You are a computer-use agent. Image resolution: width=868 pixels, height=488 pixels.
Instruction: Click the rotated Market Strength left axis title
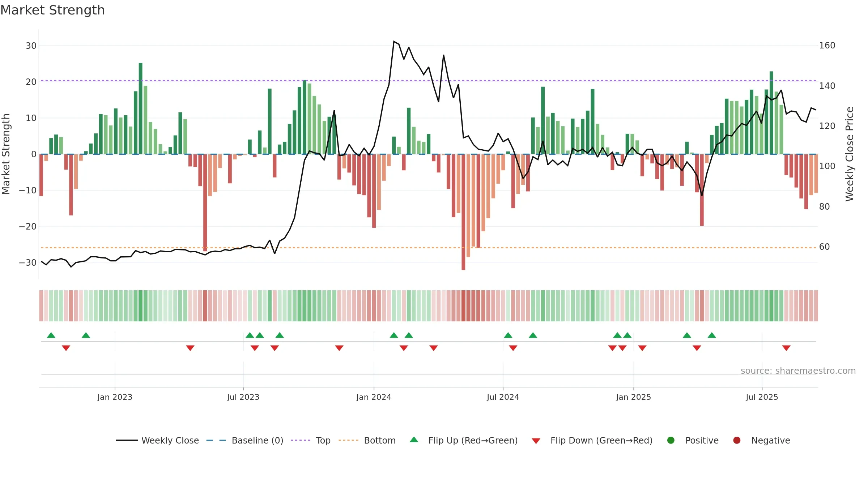coord(6,154)
